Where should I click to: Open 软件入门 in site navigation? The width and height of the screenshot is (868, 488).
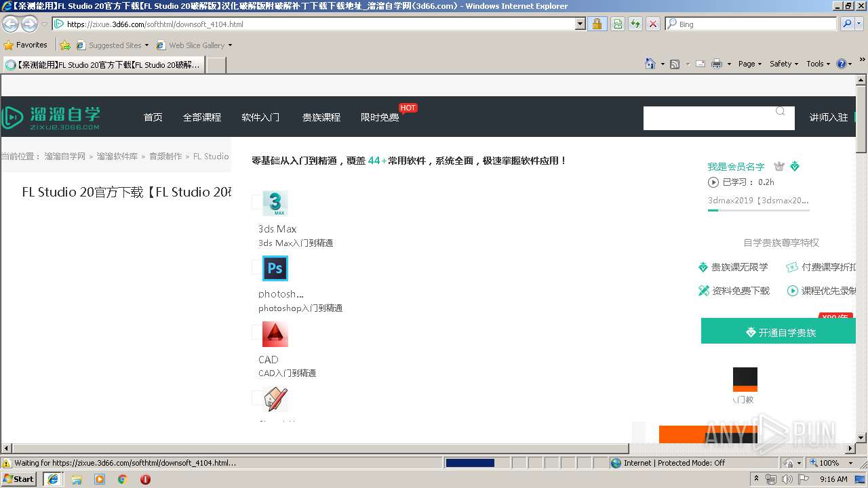coord(260,117)
